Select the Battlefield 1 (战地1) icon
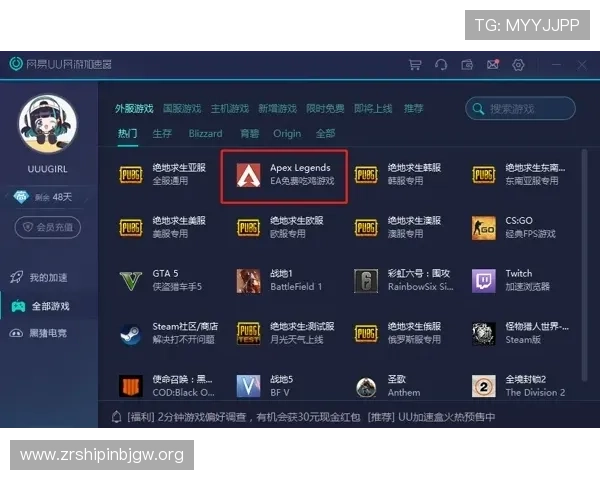Screen dimensions: 600x480 pos(248,281)
